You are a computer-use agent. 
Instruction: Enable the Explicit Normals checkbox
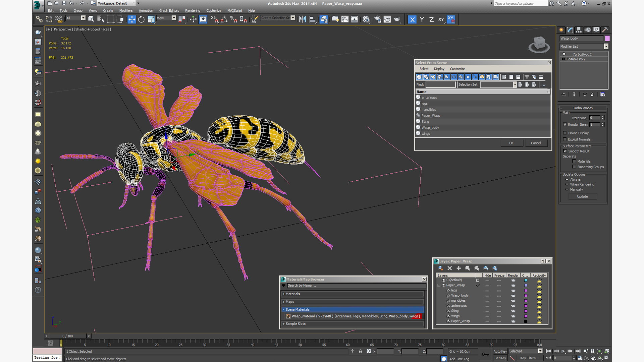pyautogui.click(x=565, y=139)
